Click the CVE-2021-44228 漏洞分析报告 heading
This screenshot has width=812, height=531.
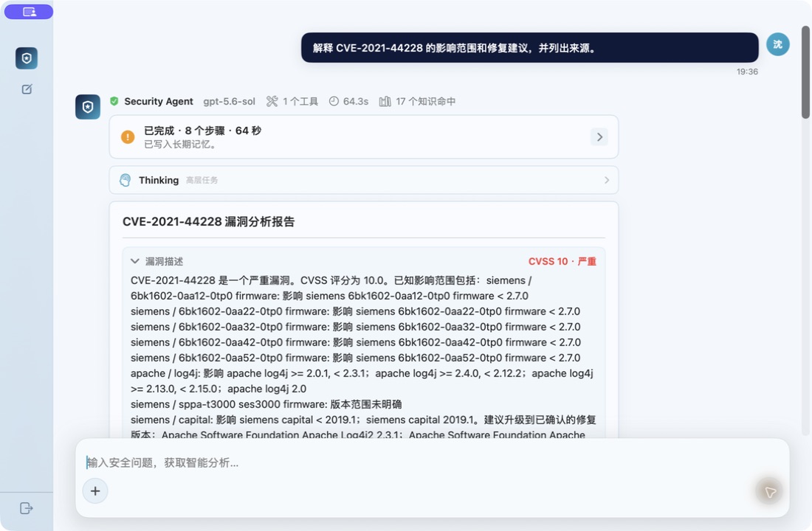(209, 221)
